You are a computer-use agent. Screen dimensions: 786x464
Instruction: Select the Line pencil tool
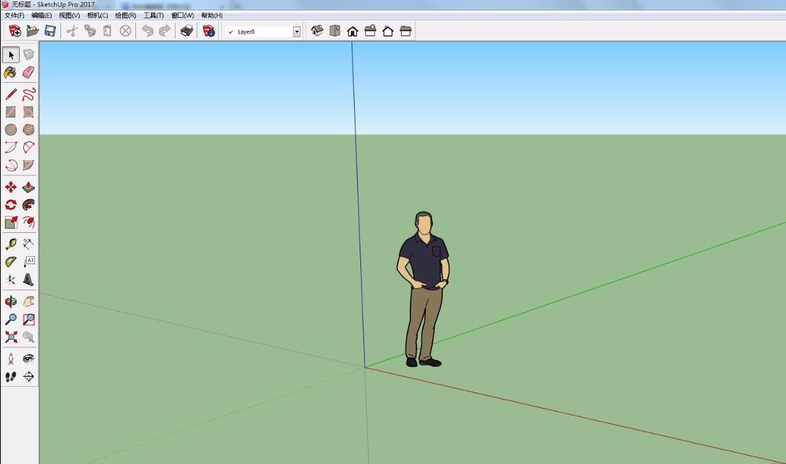(x=11, y=94)
